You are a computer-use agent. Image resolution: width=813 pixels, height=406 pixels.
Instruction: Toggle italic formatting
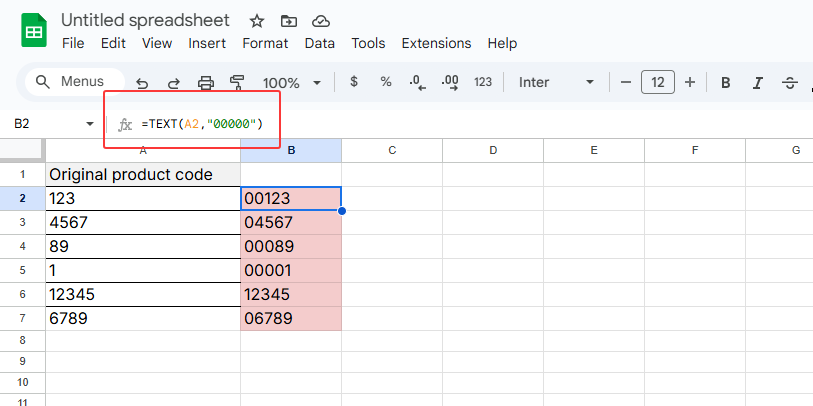click(x=758, y=83)
